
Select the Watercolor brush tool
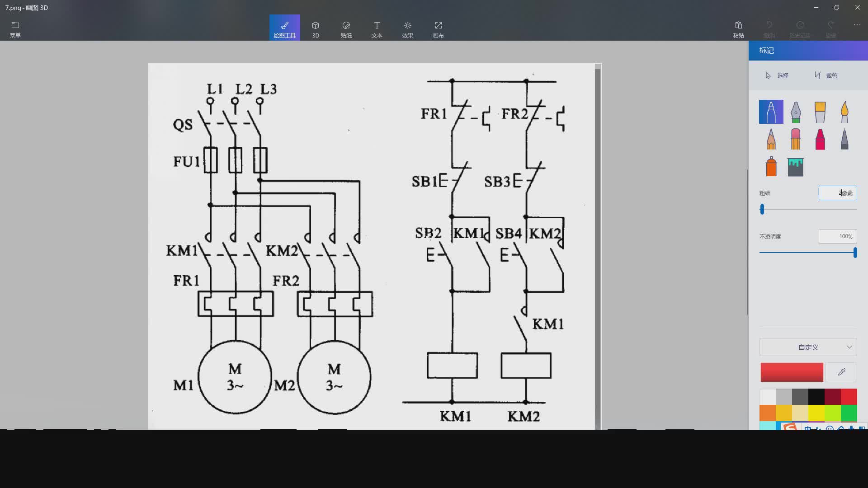coord(844,112)
